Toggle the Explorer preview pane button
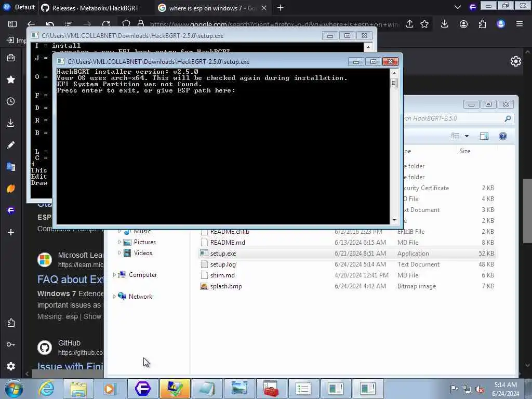Viewport: 532px width, 399px height. [484, 136]
